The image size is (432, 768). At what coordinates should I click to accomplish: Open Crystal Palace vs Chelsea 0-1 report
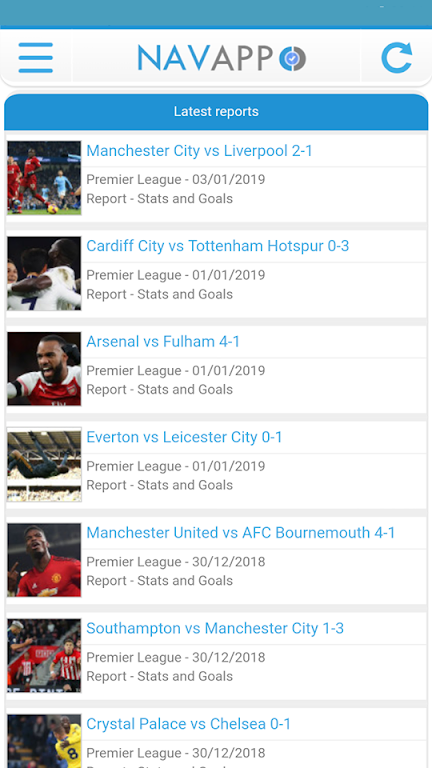[x=189, y=723]
